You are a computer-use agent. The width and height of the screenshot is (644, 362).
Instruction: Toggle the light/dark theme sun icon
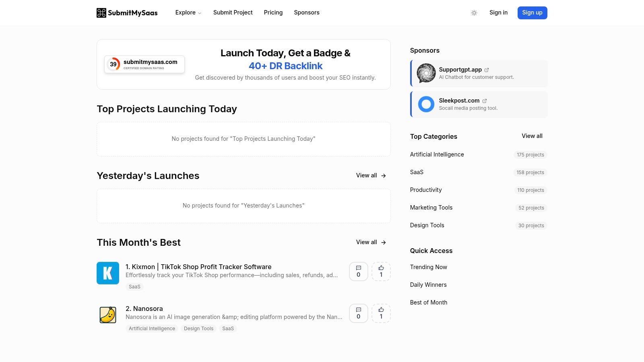coord(474,13)
